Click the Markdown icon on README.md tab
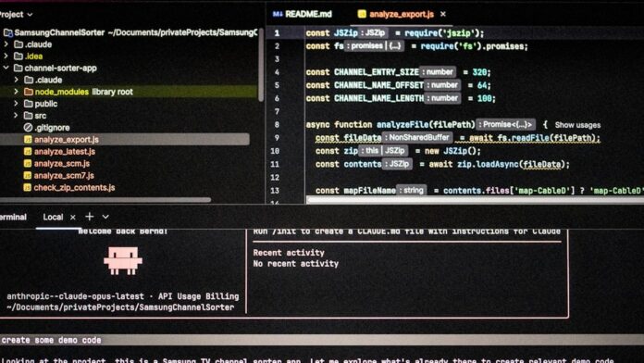 point(278,14)
